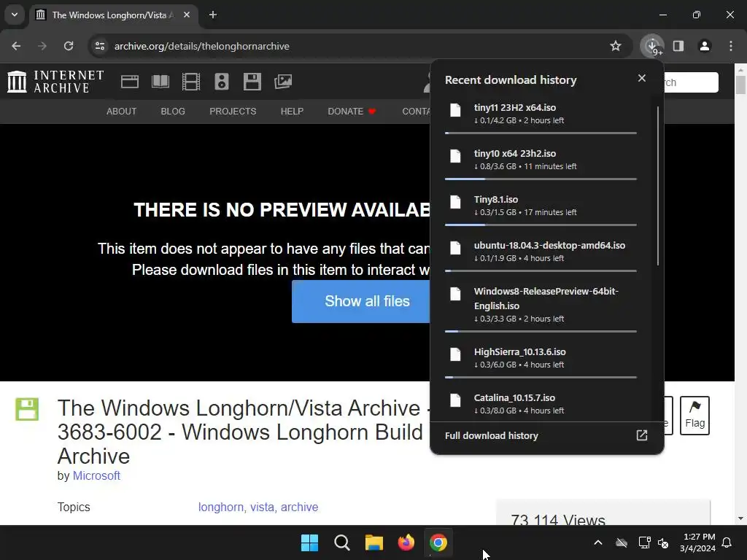Click file icon of tiny11 23H2 x64.iso

pos(456,111)
